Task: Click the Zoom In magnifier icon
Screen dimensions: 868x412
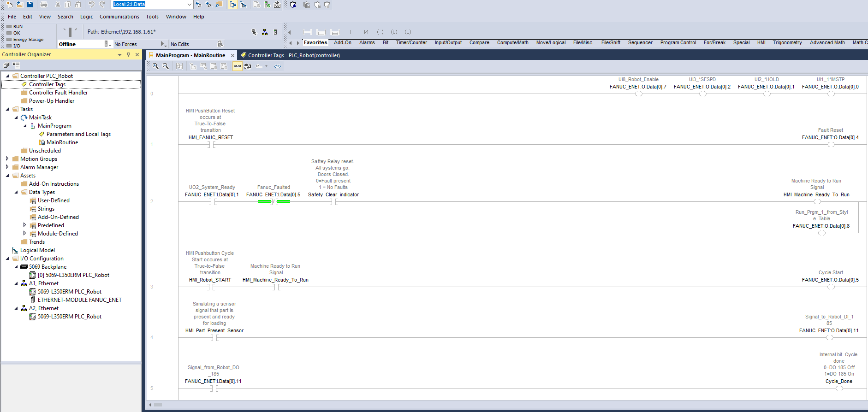Action: pyautogui.click(x=155, y=66)
